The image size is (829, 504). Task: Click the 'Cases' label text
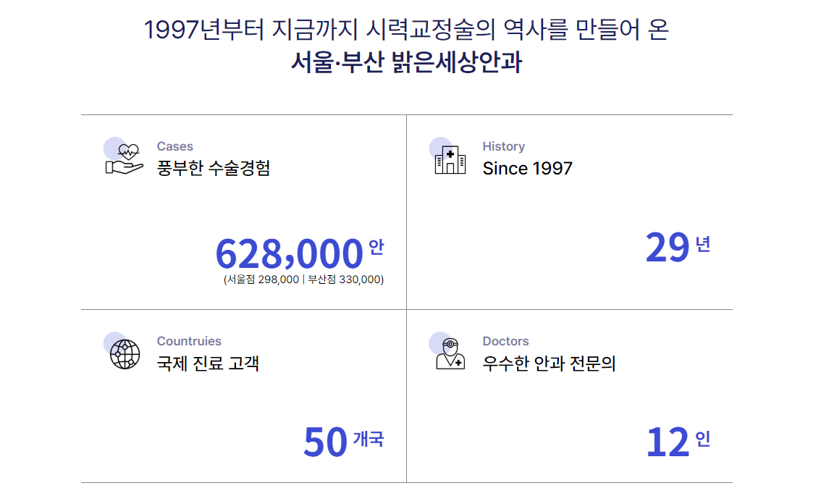(175, 146)
